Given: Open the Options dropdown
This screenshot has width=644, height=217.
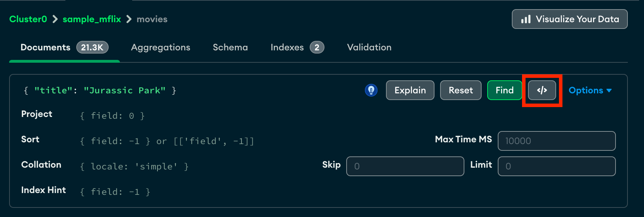Looking at the screenshot, I should coord(590,90).
